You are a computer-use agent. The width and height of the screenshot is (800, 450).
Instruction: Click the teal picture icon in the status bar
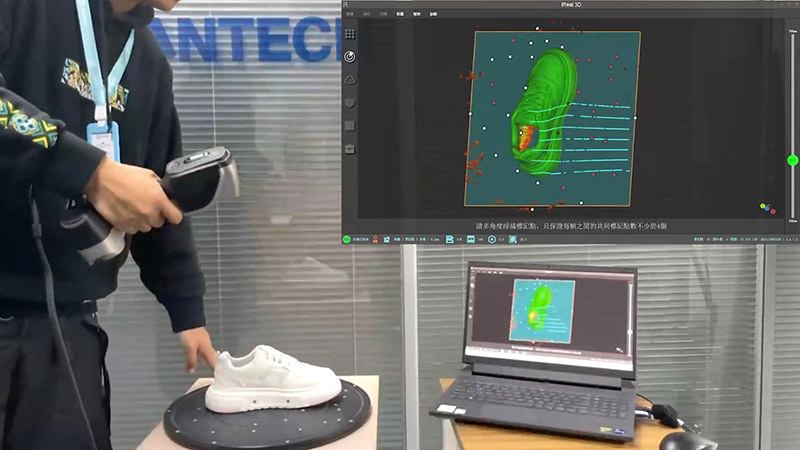tap(387, 239)
